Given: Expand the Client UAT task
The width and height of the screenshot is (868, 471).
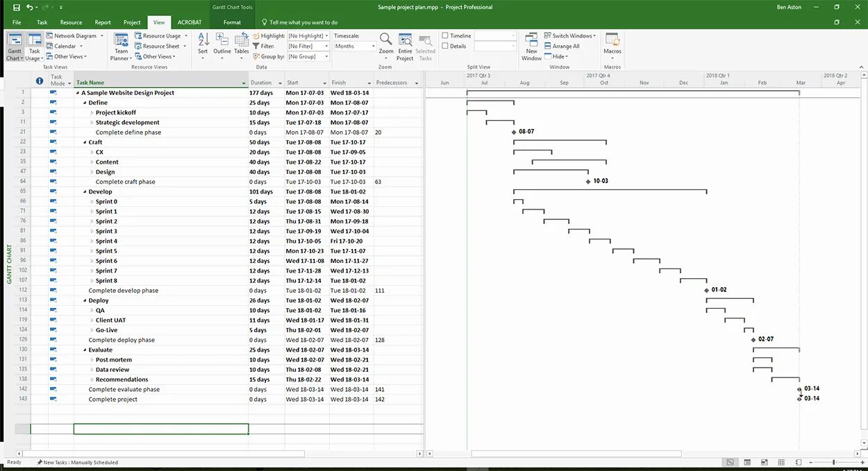Looking at the screenshot, I should (x=92, y=320).
